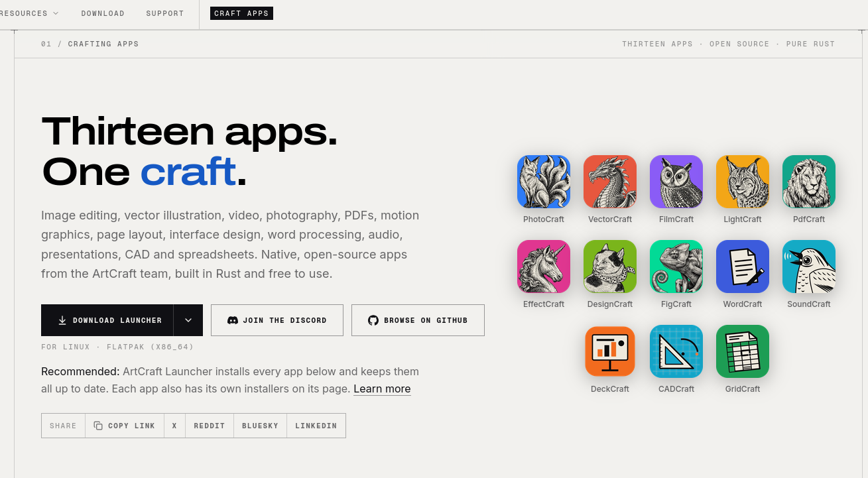
Task: Follow the Learn more link
Action: pos(382,389)
